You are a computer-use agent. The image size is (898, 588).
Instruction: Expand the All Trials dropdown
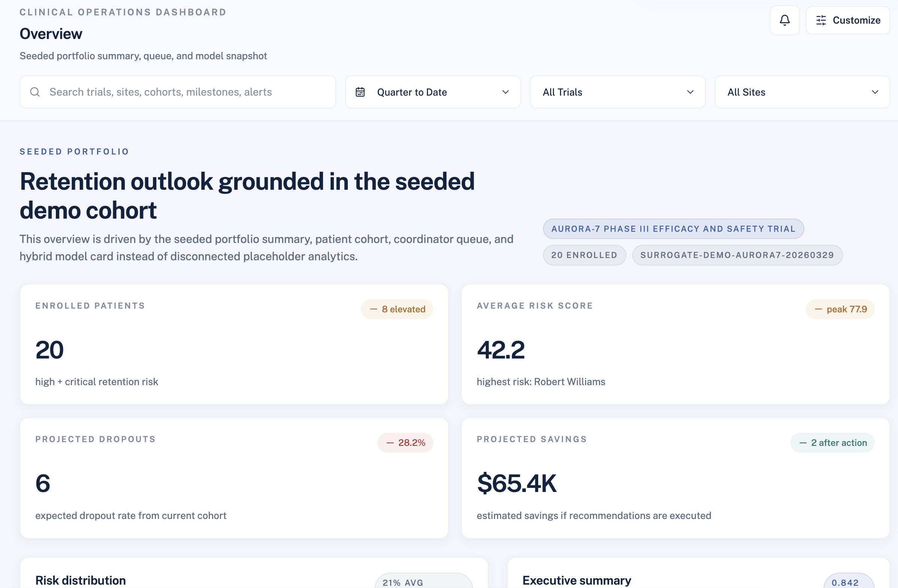click(617, 92)
